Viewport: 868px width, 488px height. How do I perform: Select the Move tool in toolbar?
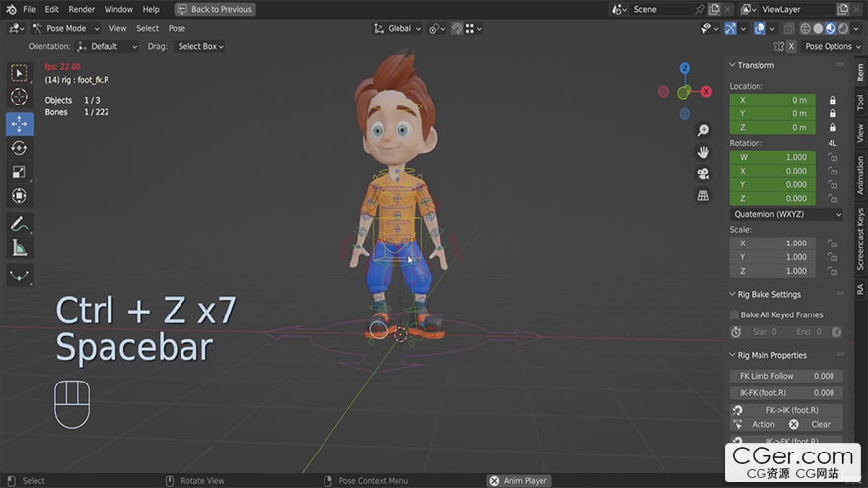coord(20,124)
